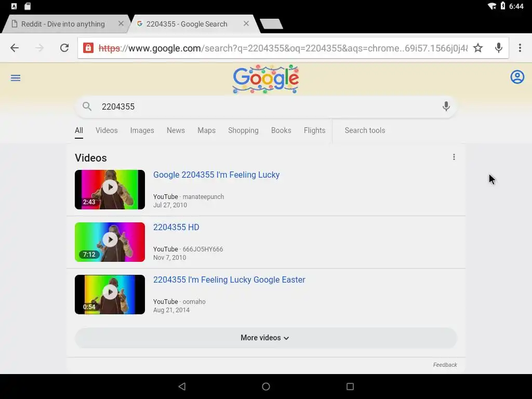Tap the address bar microphone icon
Image resolution: width=532 pixels, height=399 pixels.
coord(498,48)
